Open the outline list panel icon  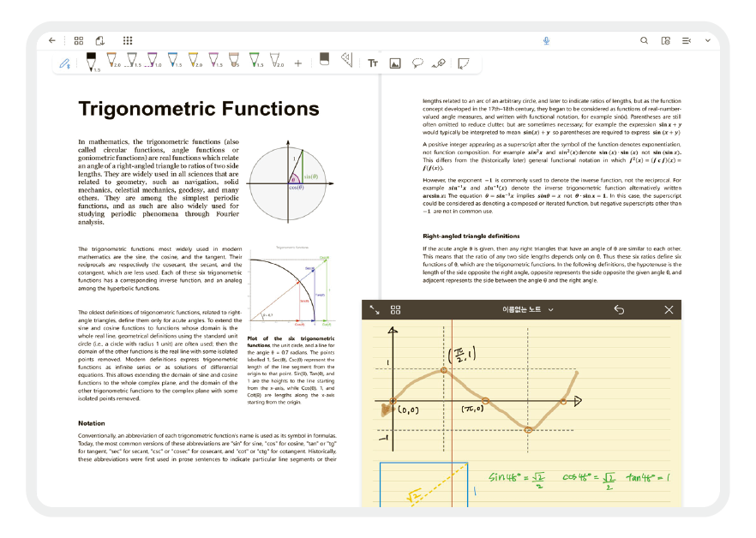pos(686,40)
